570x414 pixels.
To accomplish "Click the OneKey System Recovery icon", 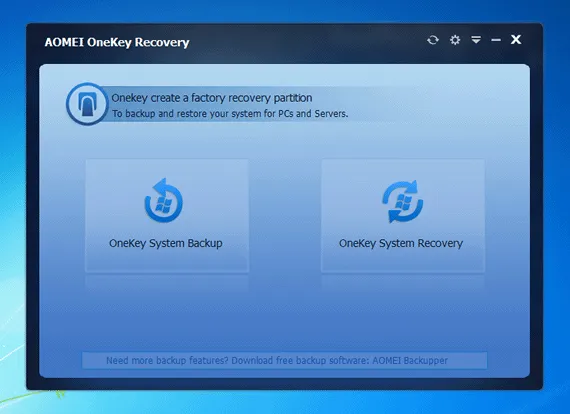I will 403,201.
